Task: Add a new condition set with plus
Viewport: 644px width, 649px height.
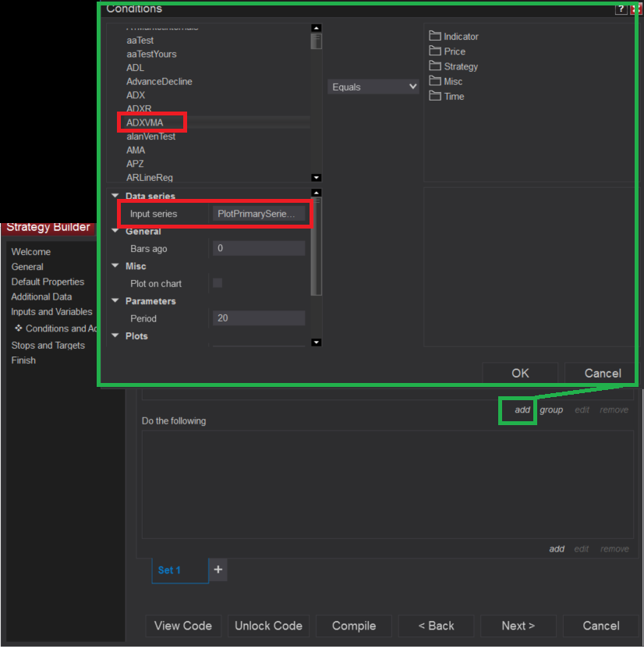Action: pyautogui.click(x=218, y=569)
